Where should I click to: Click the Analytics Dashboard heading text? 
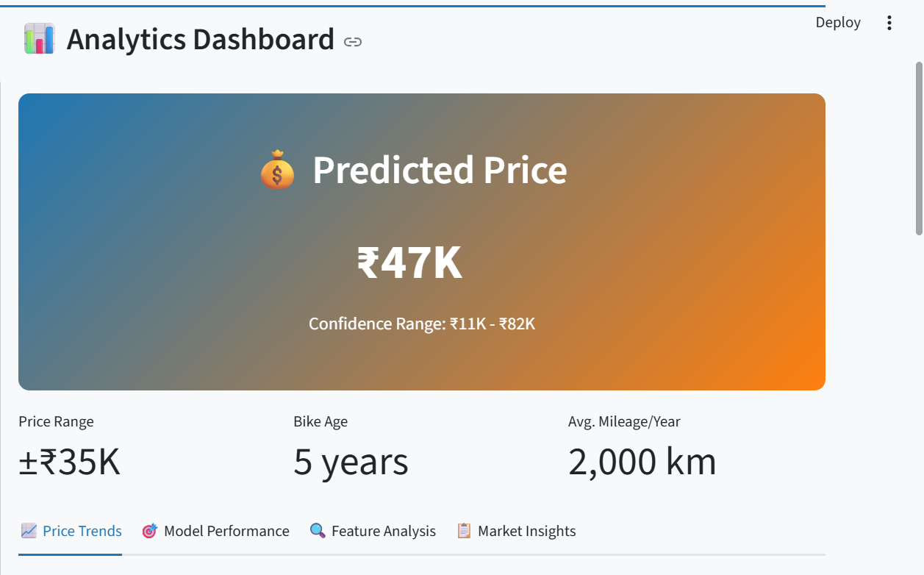click(x=201, y=39)
